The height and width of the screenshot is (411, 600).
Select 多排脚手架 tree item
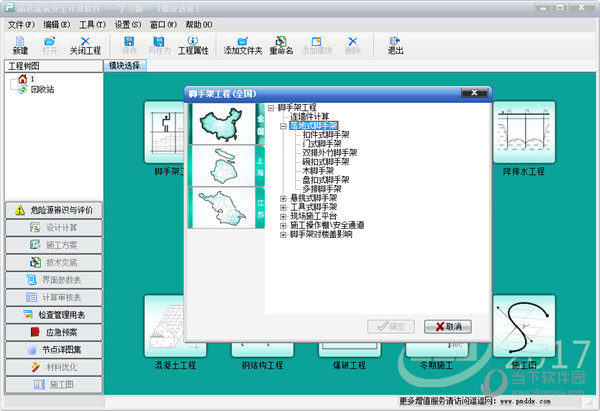(x=322, y=189)
